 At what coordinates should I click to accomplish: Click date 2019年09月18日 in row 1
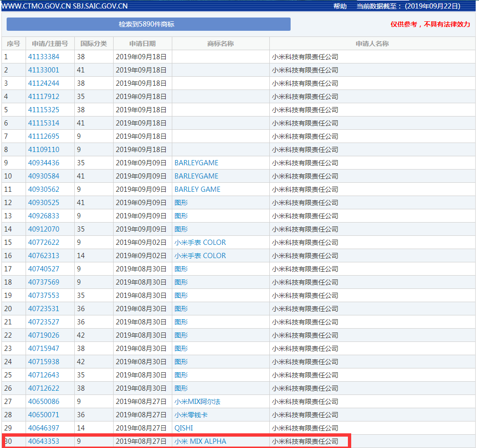point(141,57)
